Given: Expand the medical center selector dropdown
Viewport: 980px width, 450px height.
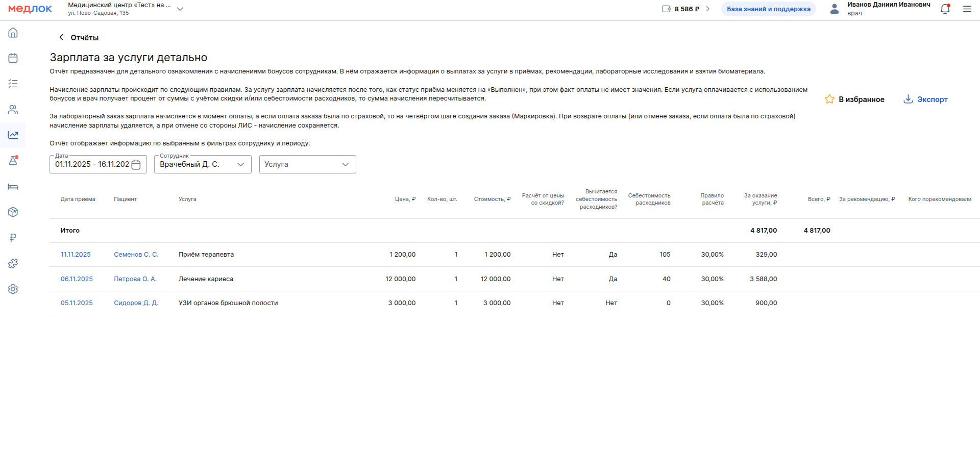Looking at the screenshot, I should (x=180, y=9).
